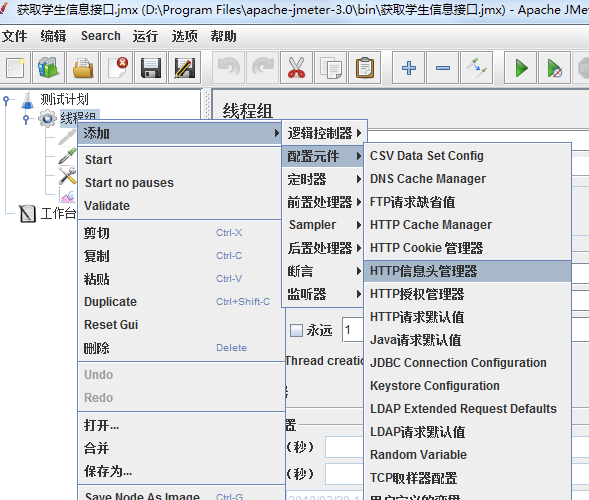Viewport: 589px width, 500px height.
Task: Click the Expand All plus icon
Action: tap(409, 68)
